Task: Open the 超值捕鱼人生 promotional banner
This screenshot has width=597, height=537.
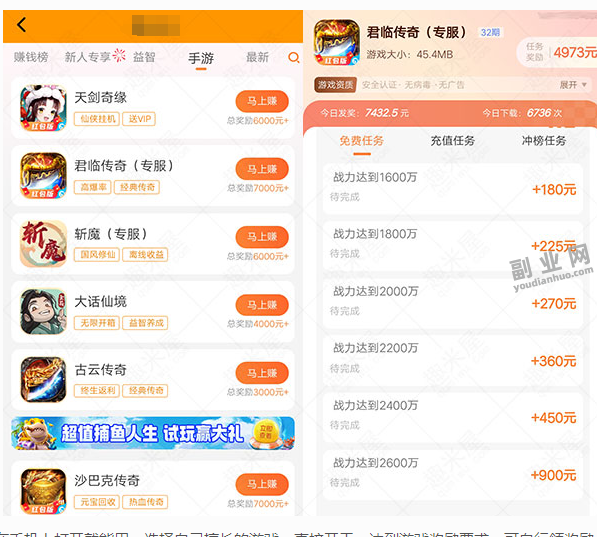Action: [x=153, y=433]
